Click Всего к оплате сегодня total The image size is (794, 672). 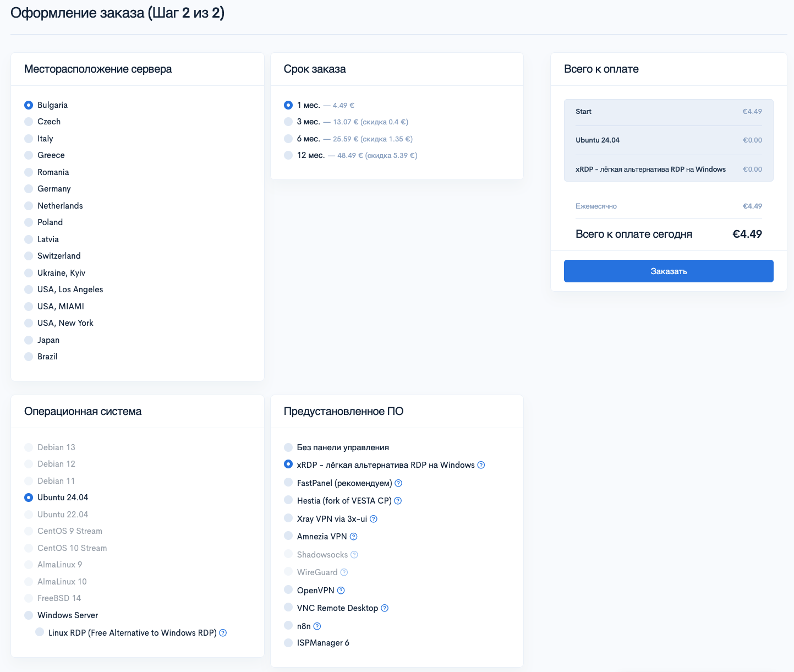(669, 234)
